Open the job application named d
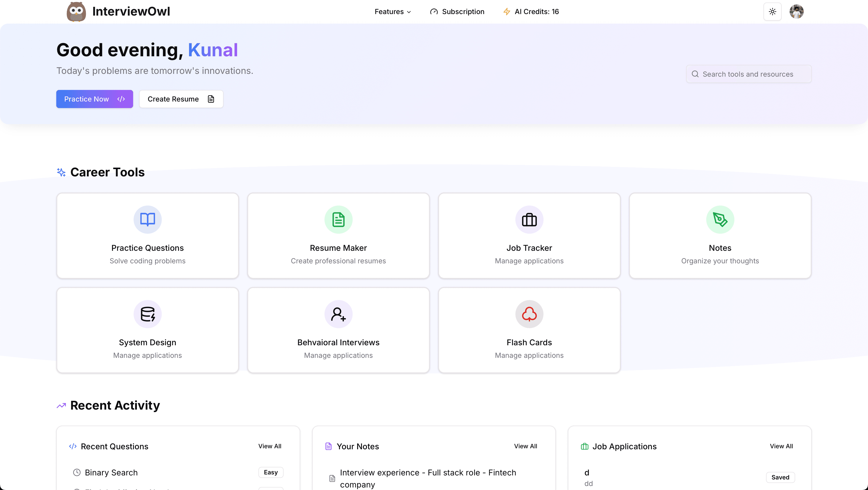 587,472
